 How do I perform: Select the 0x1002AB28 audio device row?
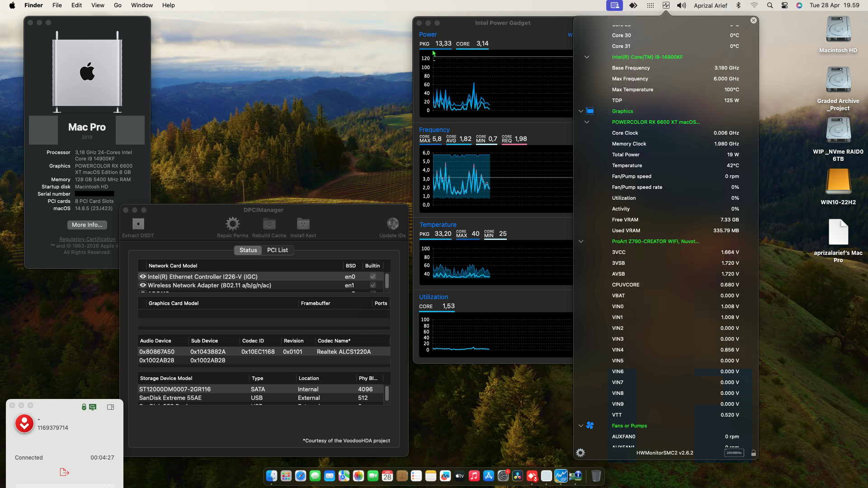point(264,360)
